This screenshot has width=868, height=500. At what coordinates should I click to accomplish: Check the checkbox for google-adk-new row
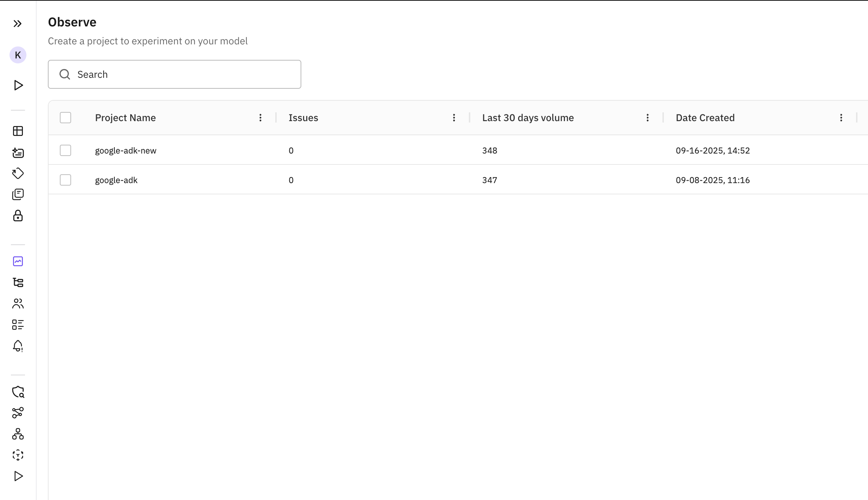(x=65, y=150)
